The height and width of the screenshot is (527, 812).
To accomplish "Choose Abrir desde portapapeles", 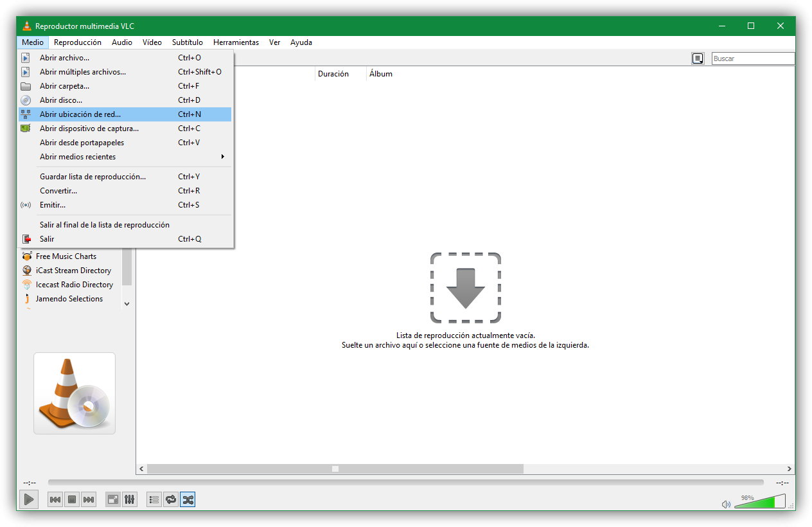I will pyautogui.click(x=125, y=143).
